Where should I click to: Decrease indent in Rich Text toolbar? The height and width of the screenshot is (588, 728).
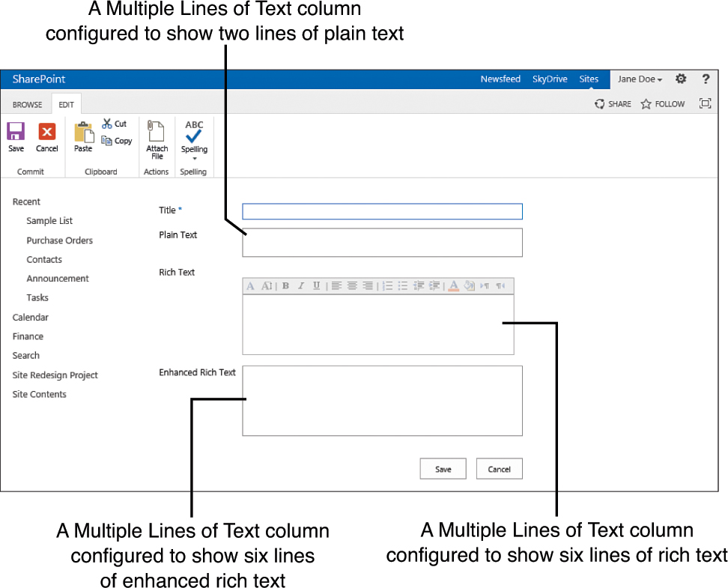coord(419,285)
